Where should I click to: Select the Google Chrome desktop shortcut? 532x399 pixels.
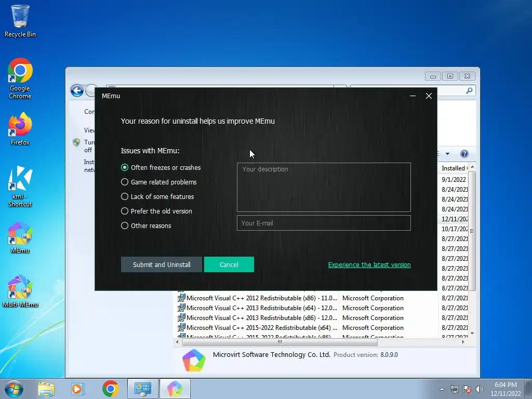20,79
